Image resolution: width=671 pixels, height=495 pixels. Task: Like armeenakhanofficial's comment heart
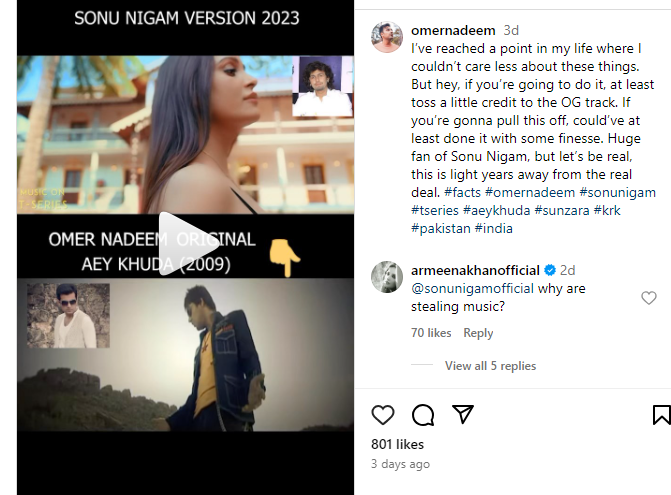tap(649, 298)
